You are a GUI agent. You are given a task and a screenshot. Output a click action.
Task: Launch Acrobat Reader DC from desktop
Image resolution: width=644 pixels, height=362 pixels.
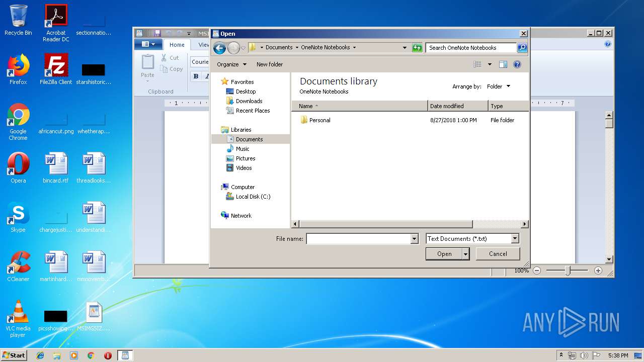[56, 23]
